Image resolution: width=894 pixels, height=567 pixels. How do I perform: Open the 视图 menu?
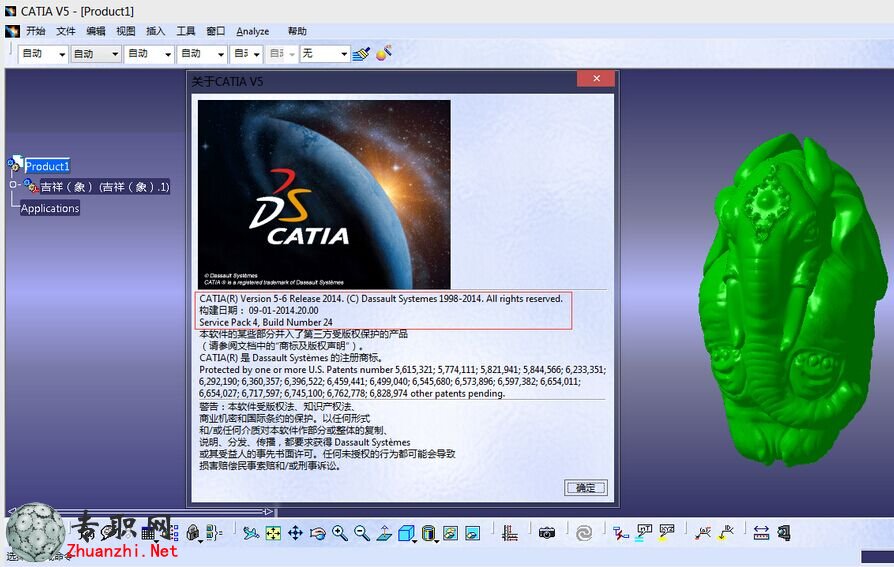[x=125, y=31]
